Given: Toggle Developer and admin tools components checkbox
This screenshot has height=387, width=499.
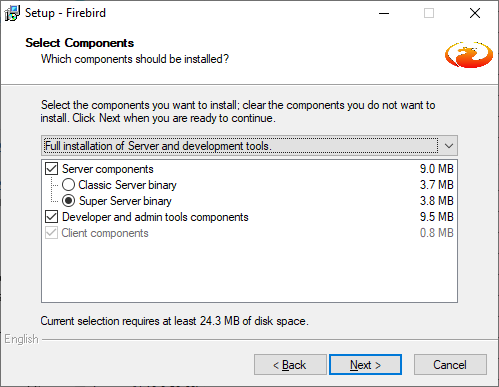Looking at the screenshot, I should pyautogui.click(x=52, y=217).
